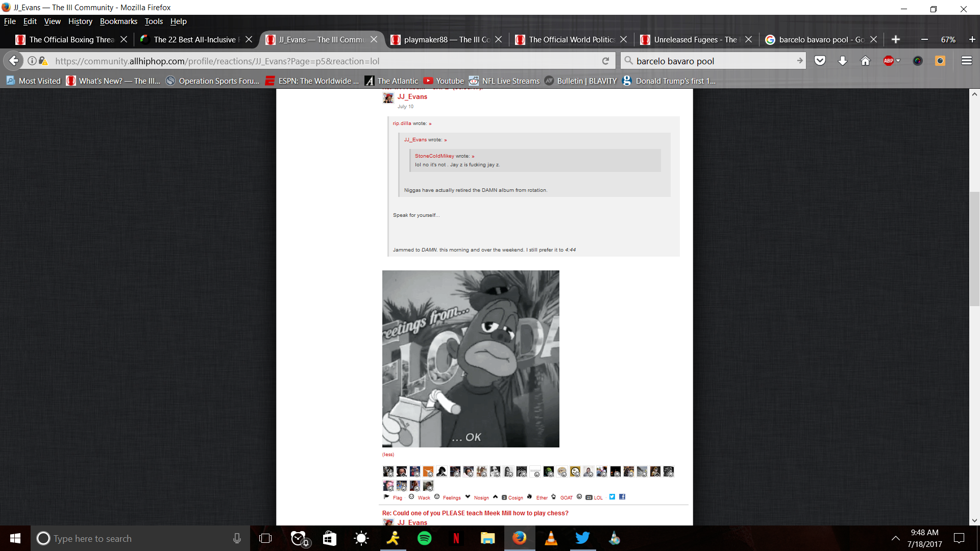
Task: Open a new tab with the plus button
Action: (x=895, y=39)
